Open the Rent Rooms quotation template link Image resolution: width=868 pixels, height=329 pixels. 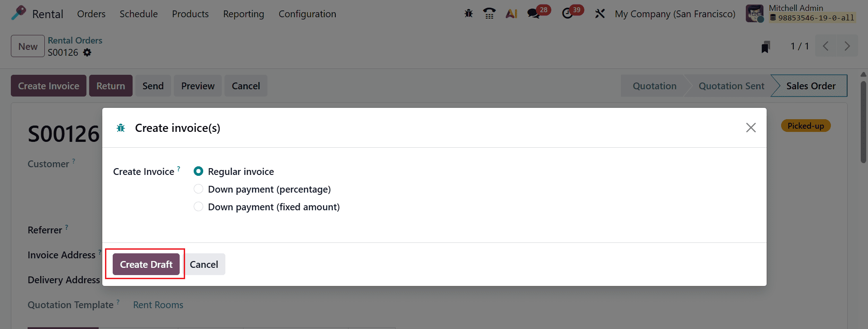[x=158, y=305]
